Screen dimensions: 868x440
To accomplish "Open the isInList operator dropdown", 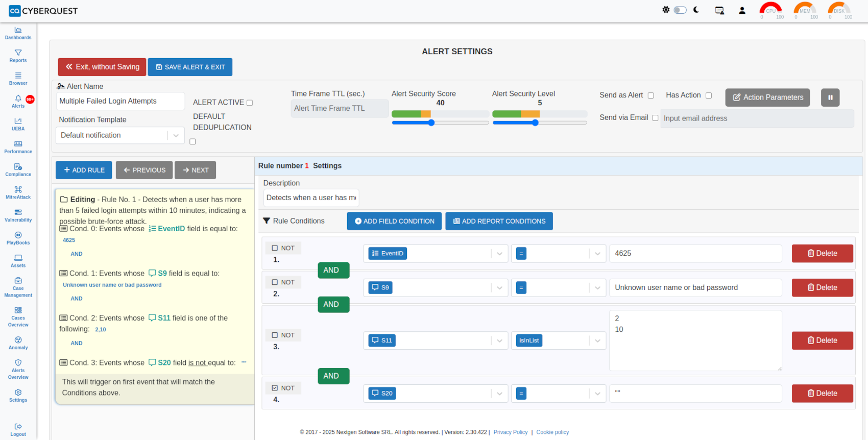I will click(x=597, y=340).
